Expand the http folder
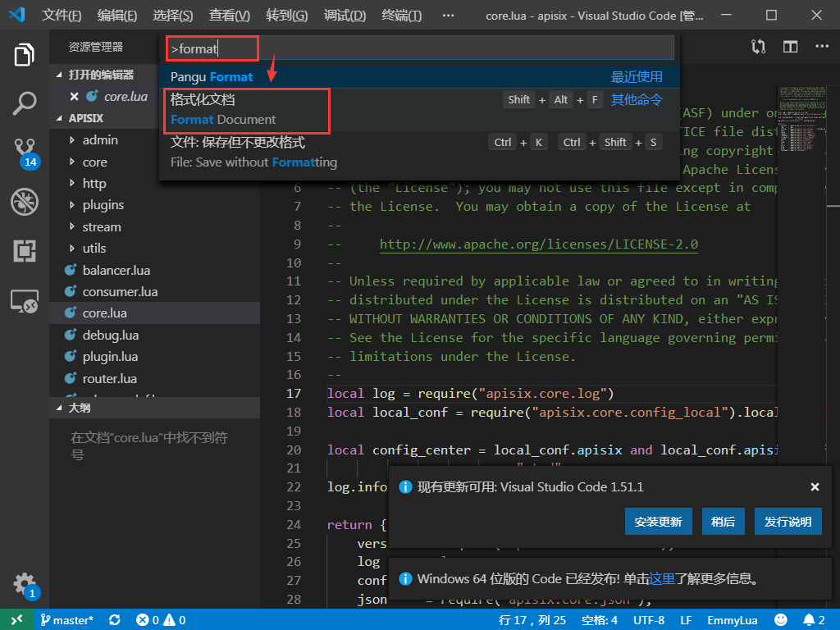 (x=72, y=183)
